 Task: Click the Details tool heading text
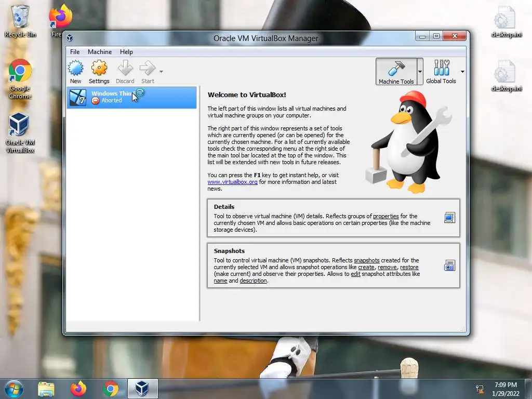(x=224, y=207)
